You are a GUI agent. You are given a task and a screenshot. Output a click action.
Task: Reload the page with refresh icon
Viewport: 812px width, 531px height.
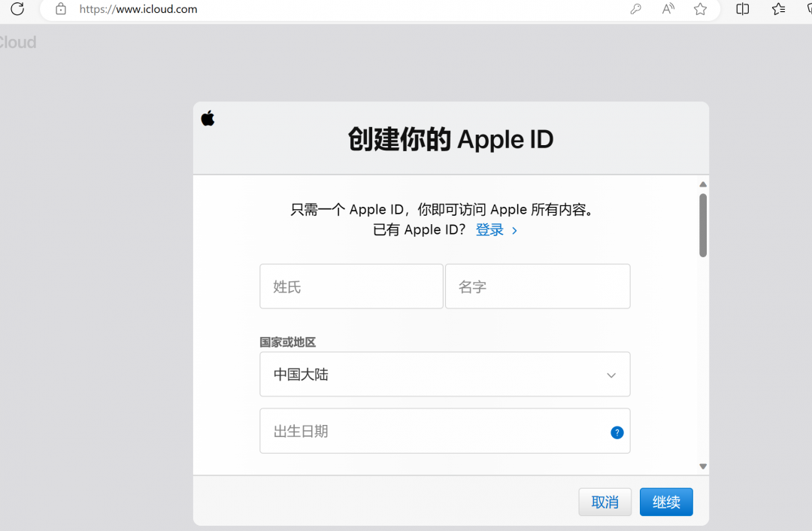pyautogui.click(x=17, y=9)
